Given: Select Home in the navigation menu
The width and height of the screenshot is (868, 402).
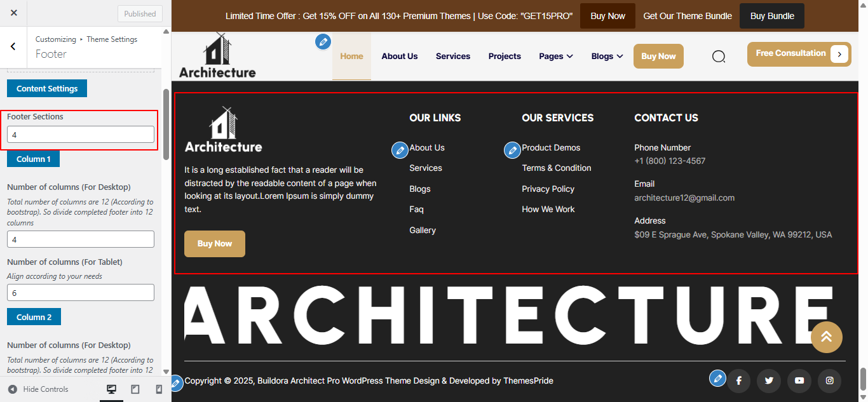Looking at the screenshot, I should [351, 56].
